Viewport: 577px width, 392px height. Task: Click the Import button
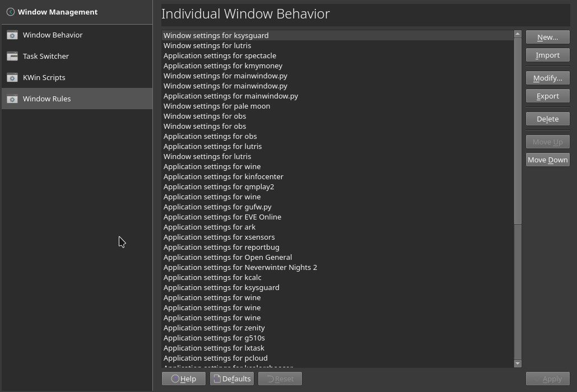pos(547,55)
